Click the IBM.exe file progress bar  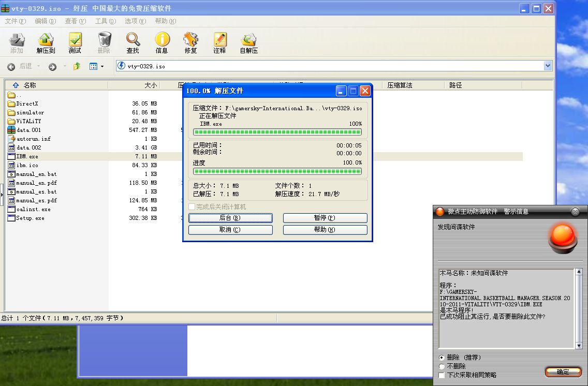point(277,132)
